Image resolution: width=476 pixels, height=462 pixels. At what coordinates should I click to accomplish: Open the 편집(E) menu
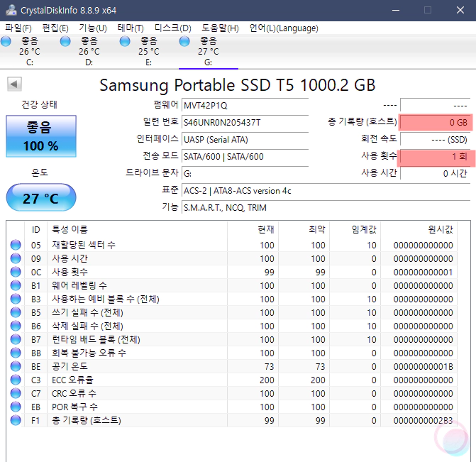point(55,28)
